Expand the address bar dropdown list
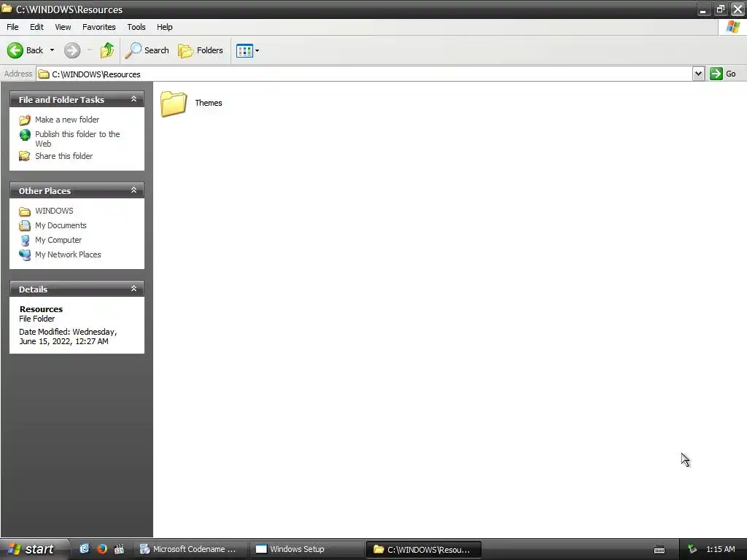 (698, 74)
